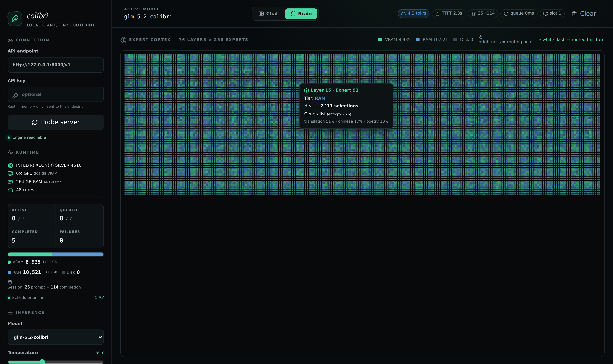613x364 pixels.
Task: Click the RAM 10,521 legend swatch
Action: click(418, 40)
